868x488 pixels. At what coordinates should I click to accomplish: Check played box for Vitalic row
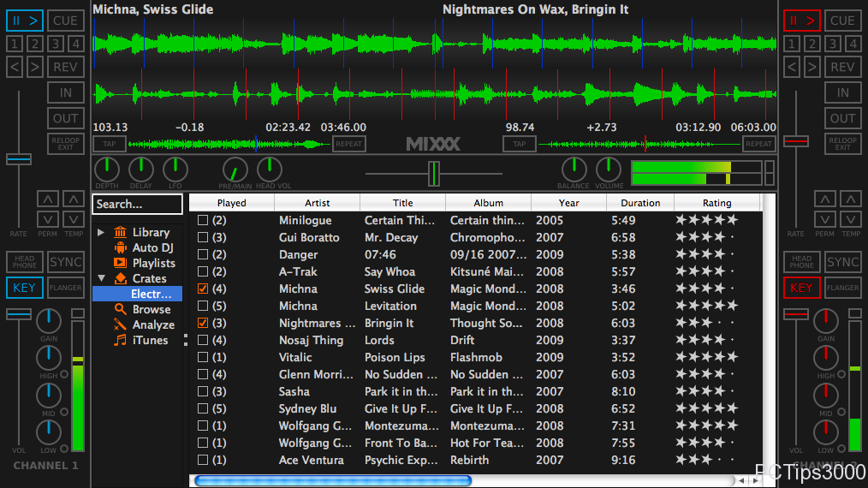pyautogui.click(x=203, y=357)
